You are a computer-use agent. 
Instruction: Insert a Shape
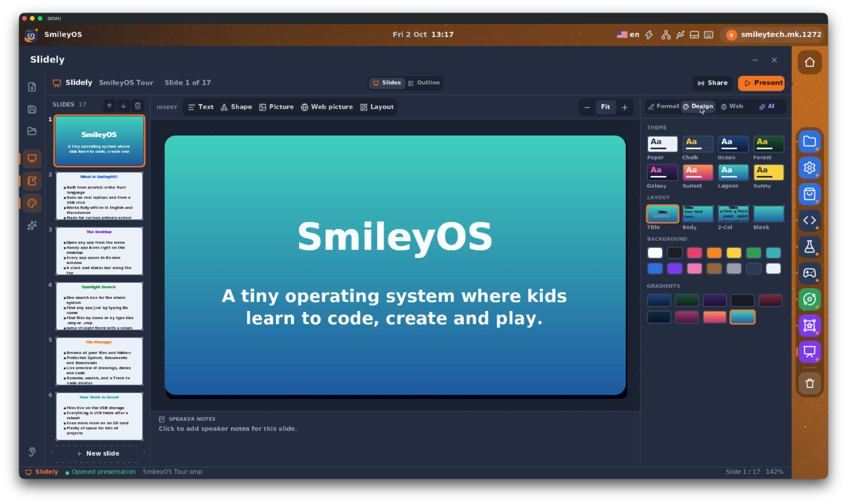[x=237, y=107]
